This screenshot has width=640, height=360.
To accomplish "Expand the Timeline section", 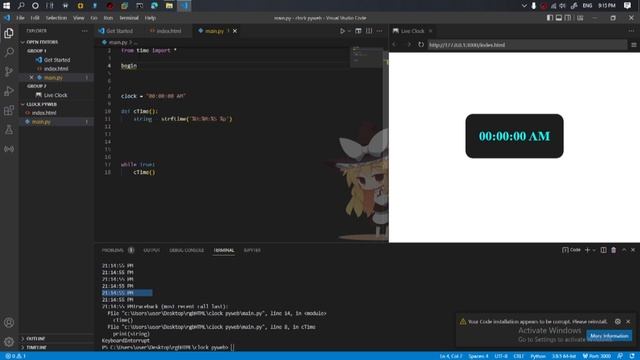I will pyautogui.click(x=36, y=347).
